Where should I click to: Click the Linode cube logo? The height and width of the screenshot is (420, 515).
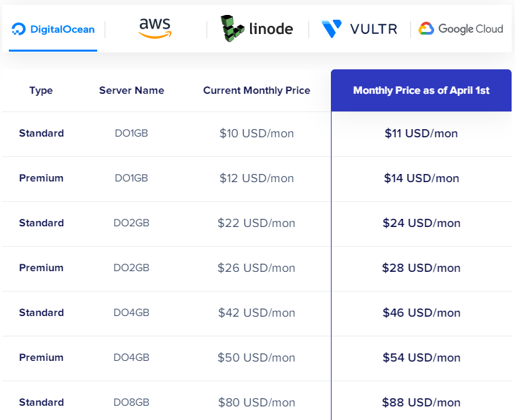[232, 28]
